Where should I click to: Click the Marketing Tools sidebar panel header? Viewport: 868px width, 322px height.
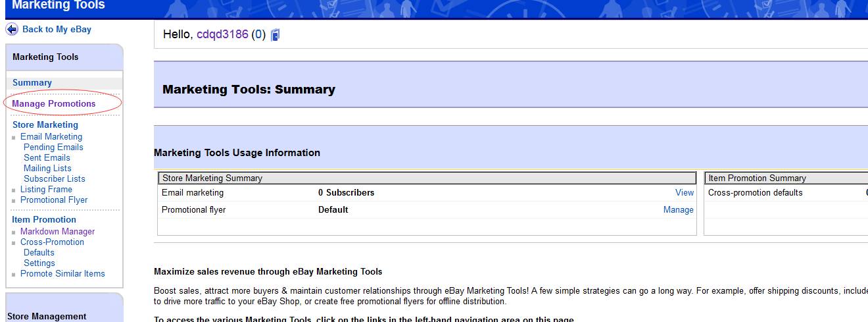[64, 57]
